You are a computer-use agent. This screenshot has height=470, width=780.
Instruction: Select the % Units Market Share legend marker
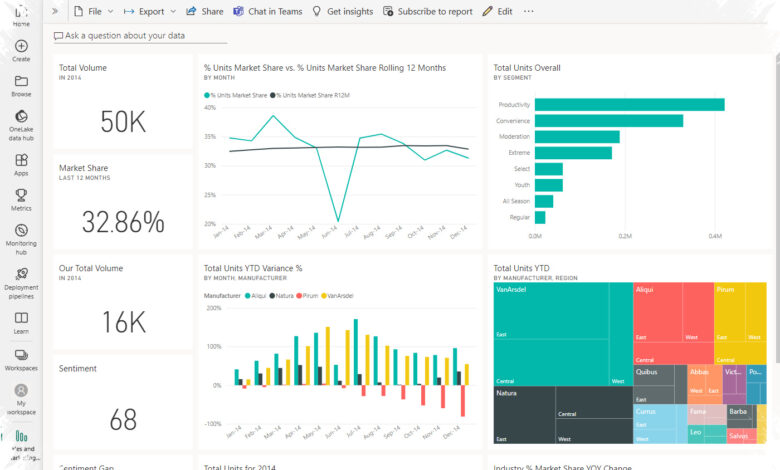(x=206, y=95)
